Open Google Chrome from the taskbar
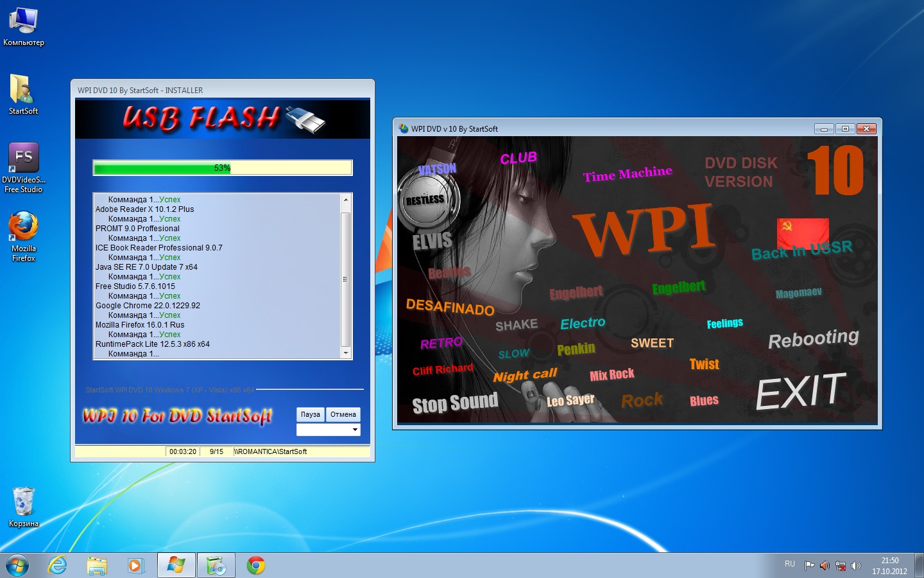This screenshot has height=578, width=924. [256, 565]
